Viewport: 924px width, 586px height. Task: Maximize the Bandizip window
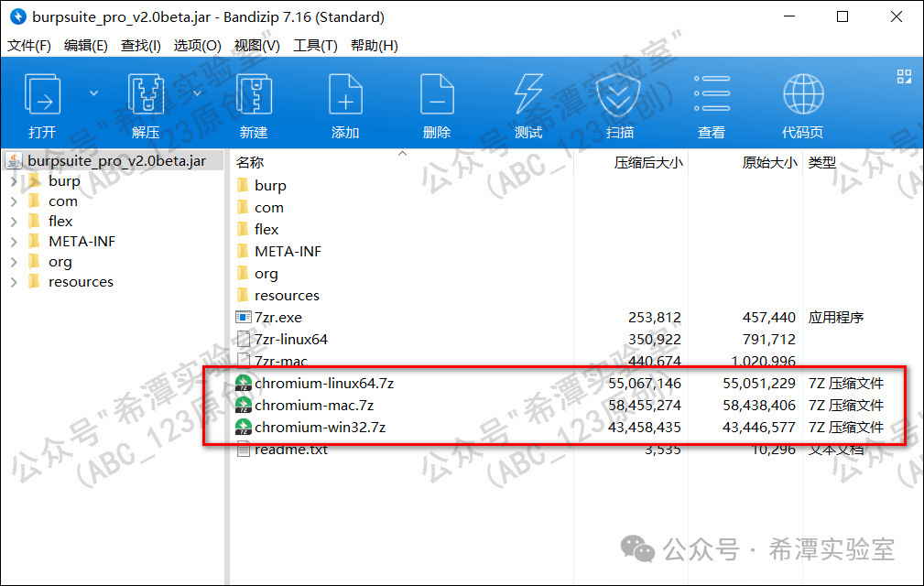[842, 16]
